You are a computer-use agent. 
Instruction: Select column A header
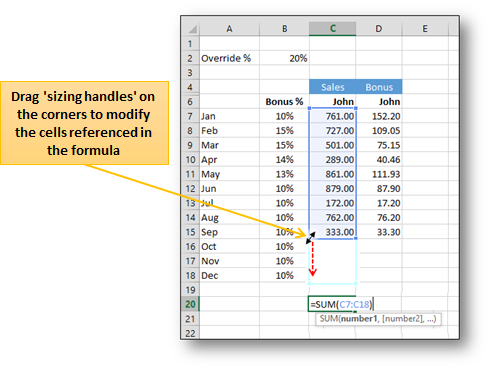[x=229, y=29]
